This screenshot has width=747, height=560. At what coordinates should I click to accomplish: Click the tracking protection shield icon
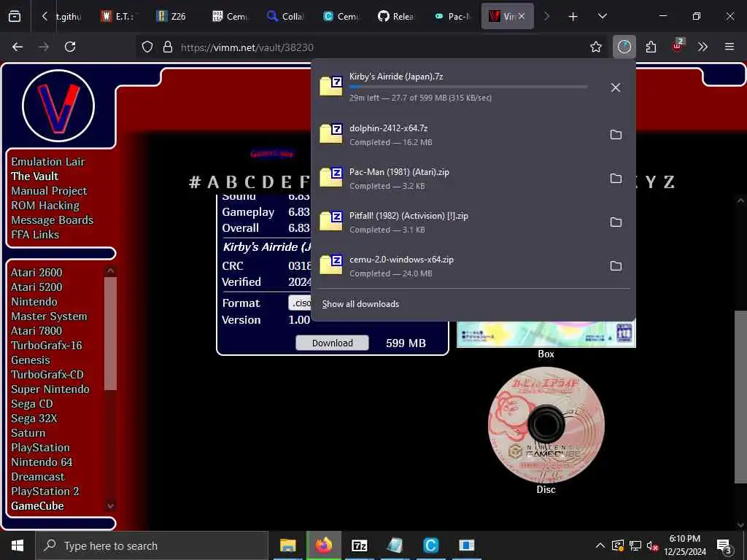(147, 47)
